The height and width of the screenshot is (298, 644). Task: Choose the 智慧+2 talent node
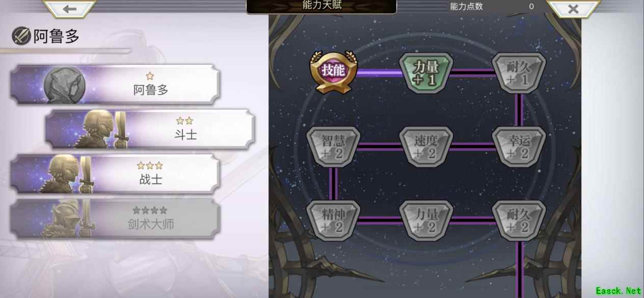333,146
